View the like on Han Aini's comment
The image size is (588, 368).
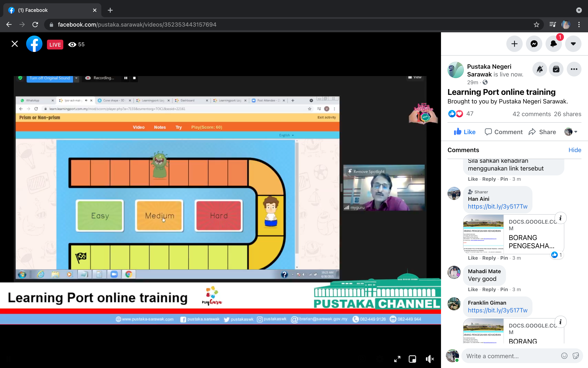tap(557, 255)
